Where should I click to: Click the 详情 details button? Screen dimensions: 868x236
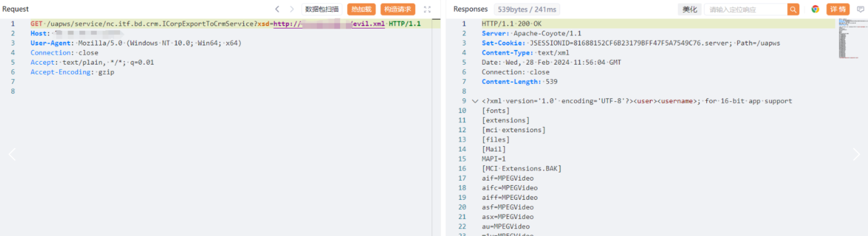click(x=838, y=9)
